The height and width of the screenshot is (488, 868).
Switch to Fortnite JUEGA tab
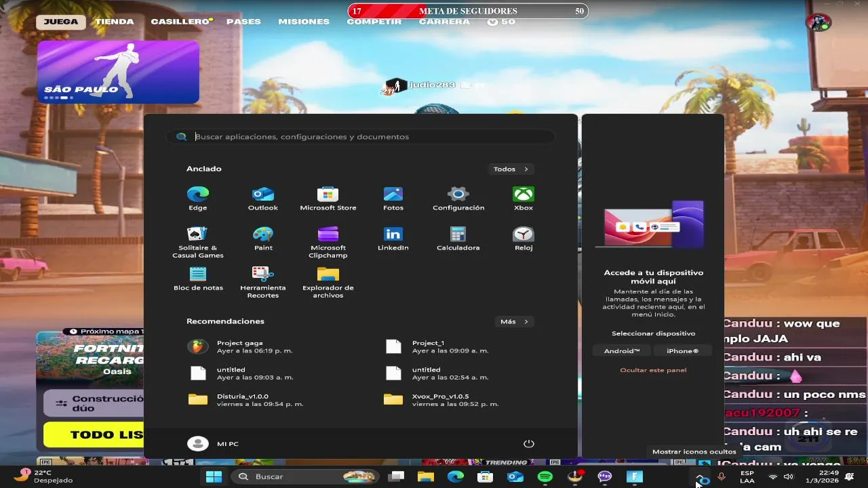click(x=61, y=22)
